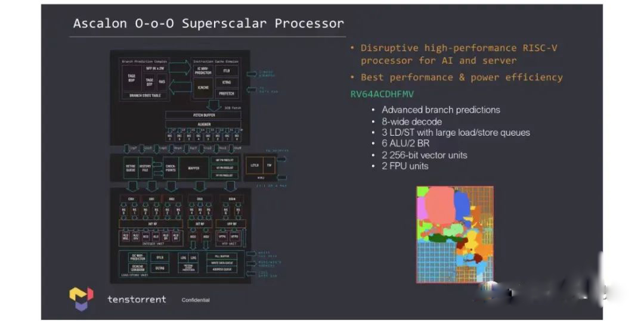Click the DTLB block

point(160,257)
